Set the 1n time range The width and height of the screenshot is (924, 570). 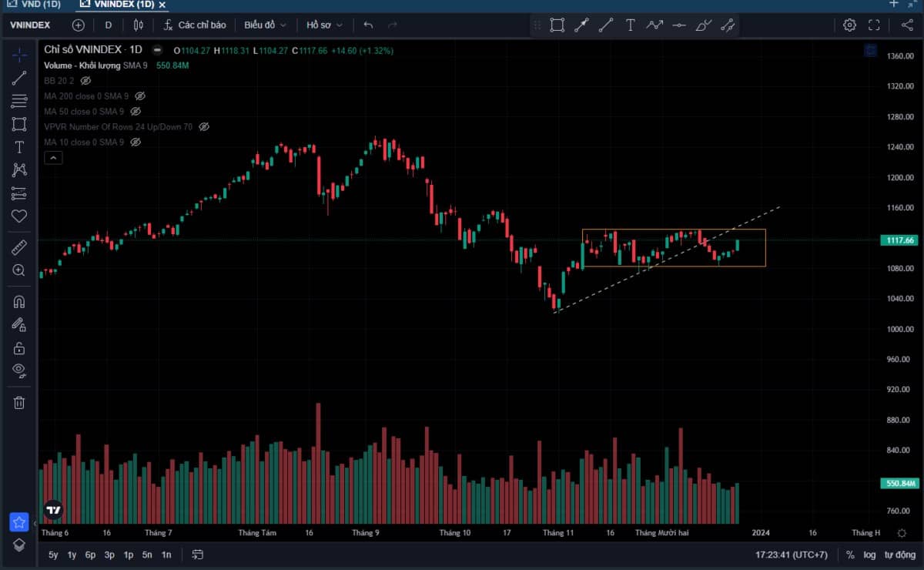pos(166,555)
